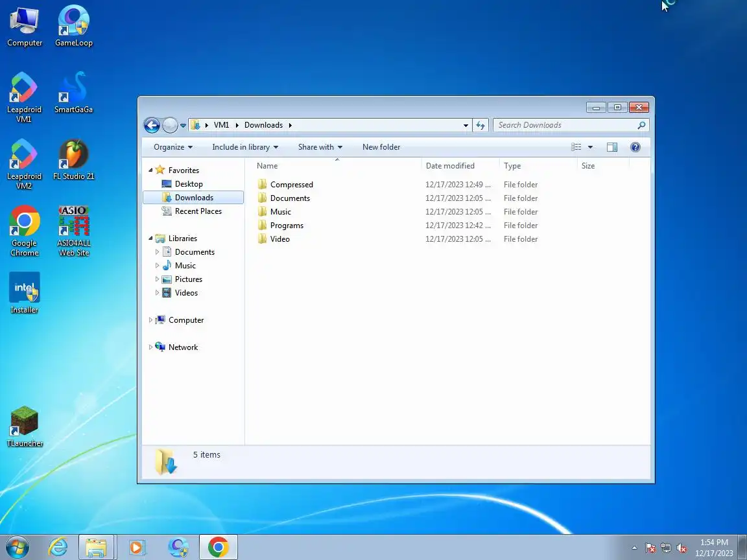Image resolution: width=747 pixels, height=560 pixels.
Task: Select Videos library in navigation pane
Action: [x=186, y=293]
